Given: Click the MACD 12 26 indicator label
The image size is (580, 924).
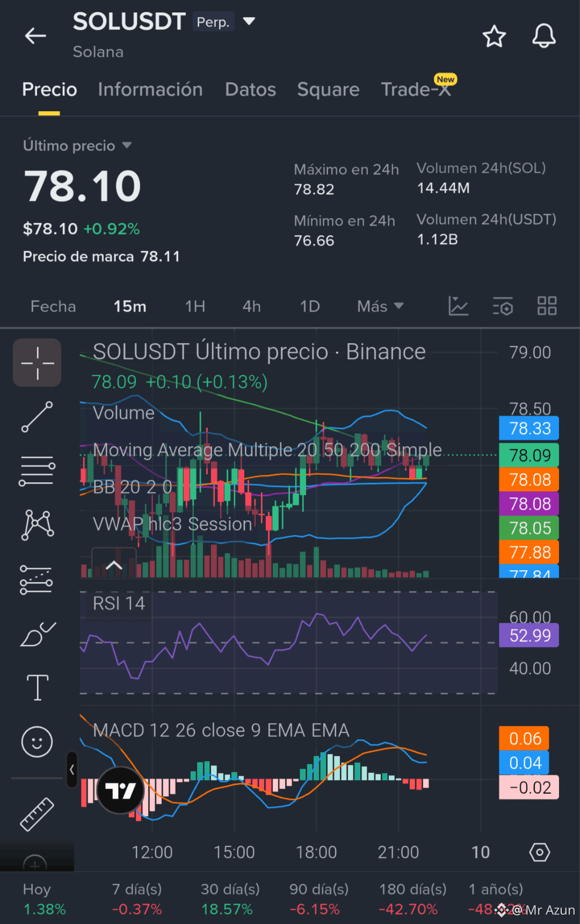Looking at the screenshot, I should (221, 730).
